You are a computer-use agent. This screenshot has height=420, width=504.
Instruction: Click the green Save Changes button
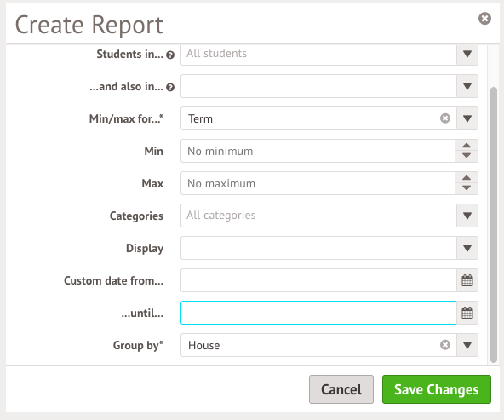point(437,389)
